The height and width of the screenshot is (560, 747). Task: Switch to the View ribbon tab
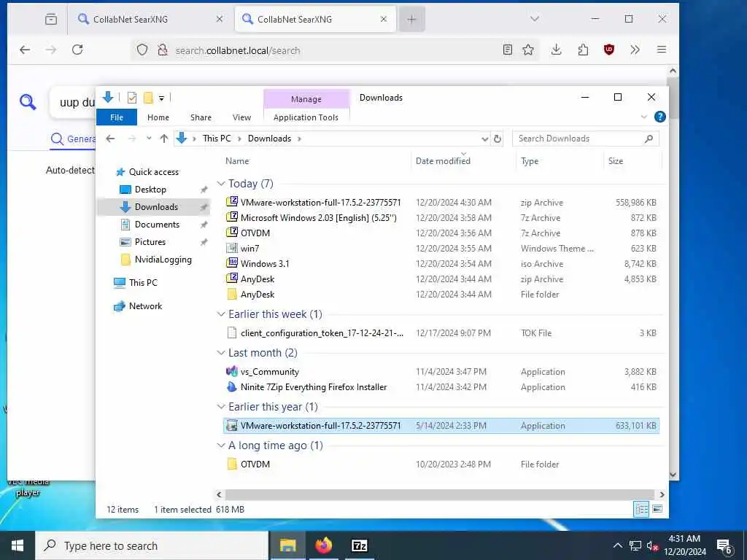[241, 117]
